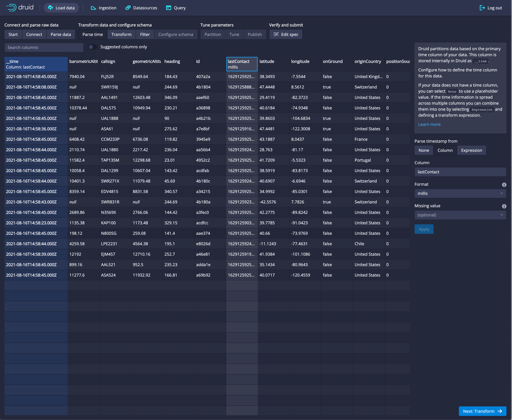Toggle Suggested columns only switch
The image size is (512, 420).
[x=93, y=47]
